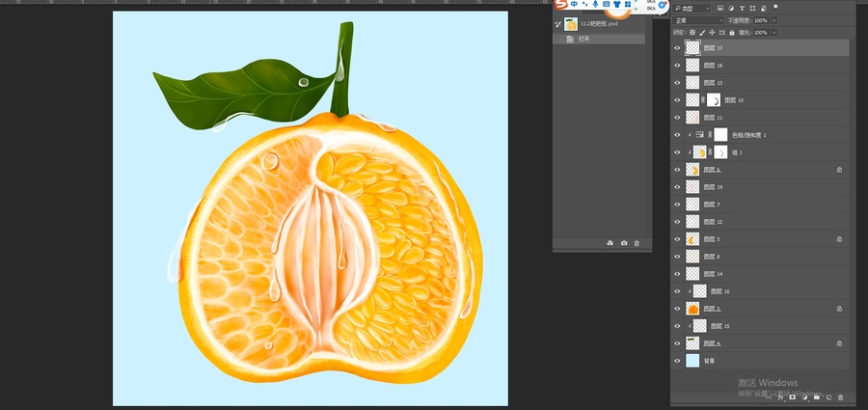Screen dimensions: 868x410
Task: Hide layer 图层 18 with eye icon
Action: click(x=677, y=66)
